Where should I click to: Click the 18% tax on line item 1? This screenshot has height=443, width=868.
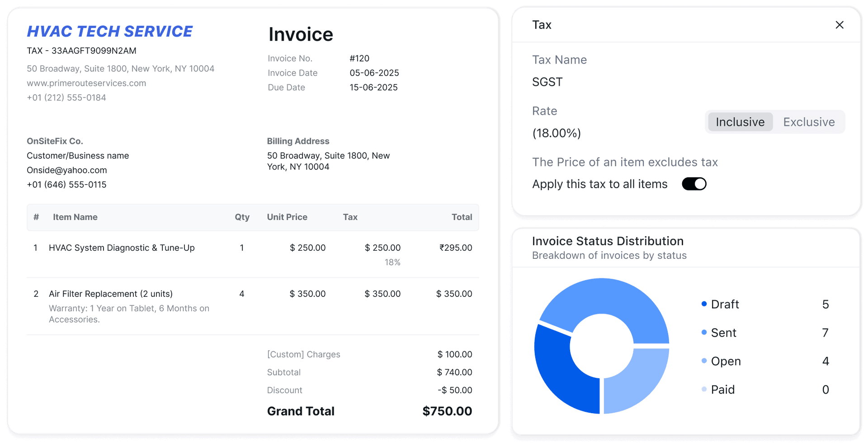pos(392,262)
